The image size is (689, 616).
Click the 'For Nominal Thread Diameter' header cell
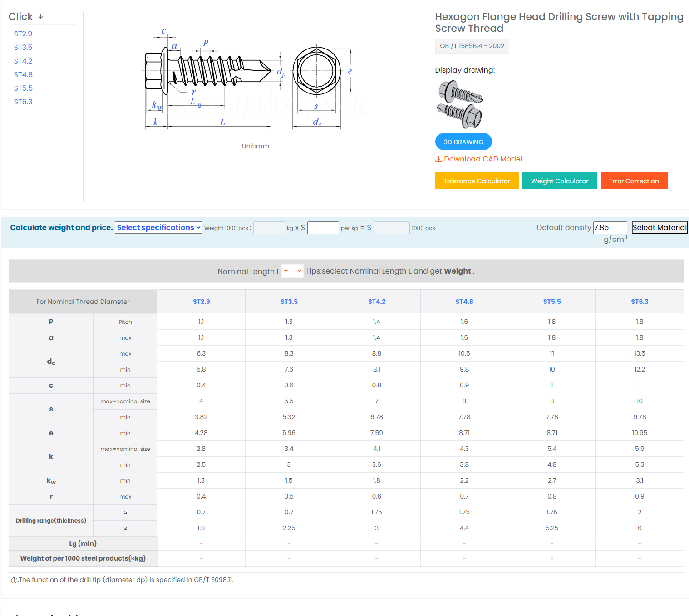tap(83, 302)
